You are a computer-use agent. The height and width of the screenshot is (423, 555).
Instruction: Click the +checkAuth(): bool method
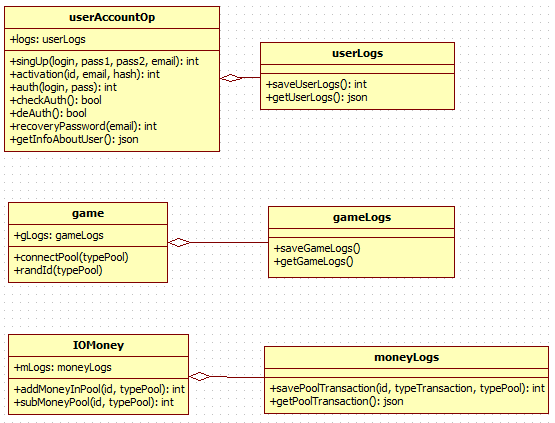pyautogui.click(x=56, y=100)
